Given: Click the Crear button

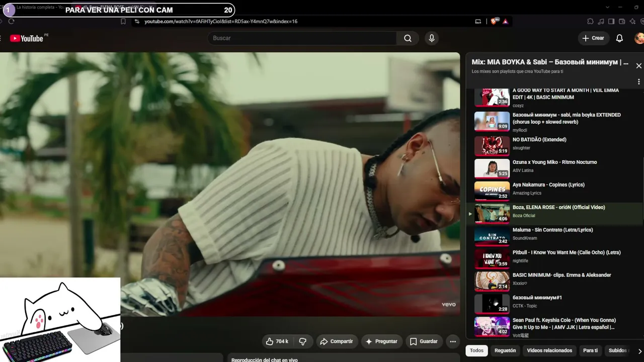Looking at the screenshot, I should [x=594, y=38].
